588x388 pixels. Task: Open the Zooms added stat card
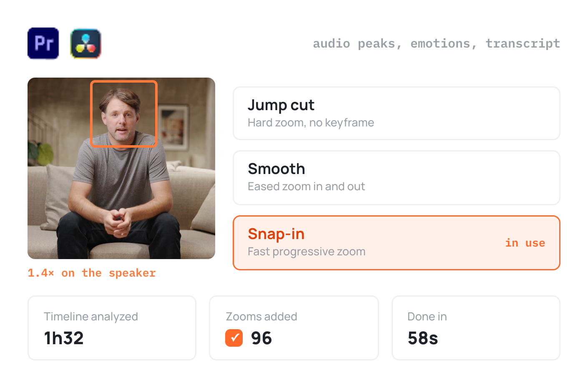point(294,328)
